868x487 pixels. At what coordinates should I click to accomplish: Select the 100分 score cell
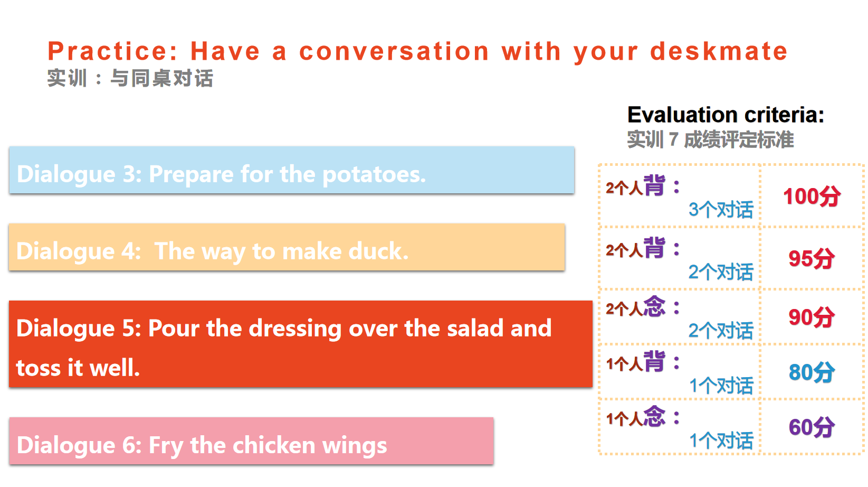pyautogui.click(x=812, y=196)
